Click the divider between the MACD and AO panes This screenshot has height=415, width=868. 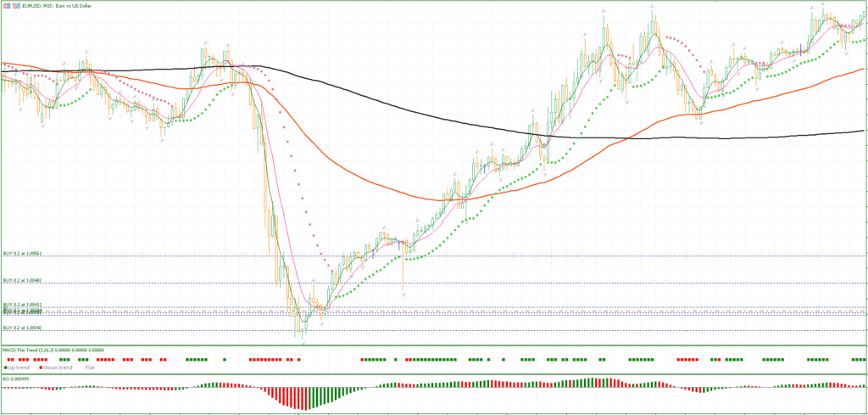(x=434, y=373)
